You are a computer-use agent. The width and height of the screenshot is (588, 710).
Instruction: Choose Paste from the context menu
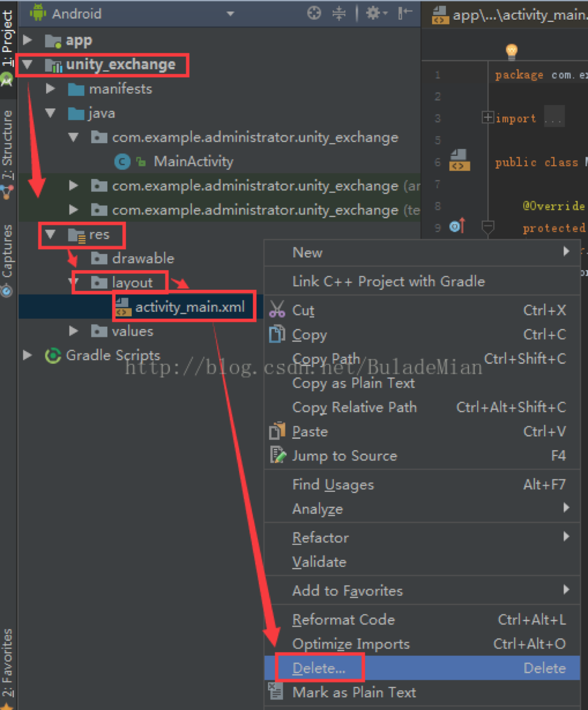(422, 431)
